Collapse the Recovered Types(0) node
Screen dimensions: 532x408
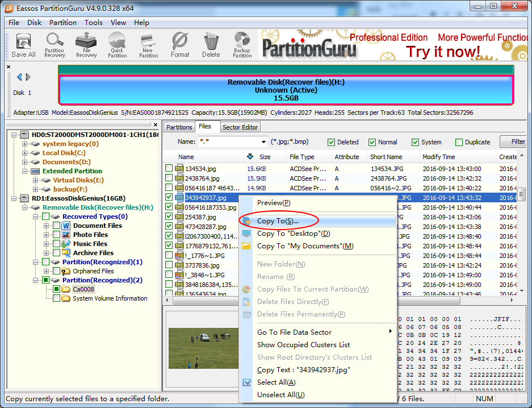35,217
